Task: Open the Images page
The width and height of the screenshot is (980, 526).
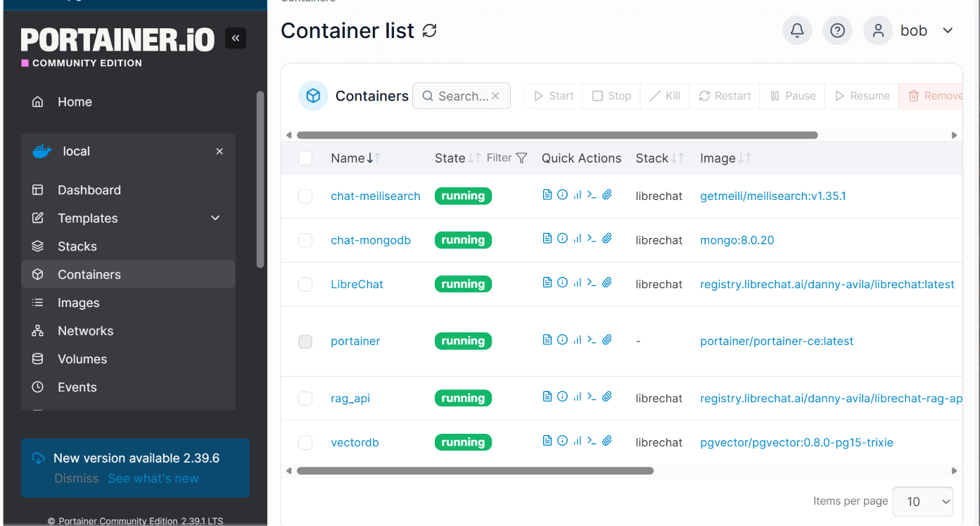Action: pyautogui.click(x=128, y=303)
